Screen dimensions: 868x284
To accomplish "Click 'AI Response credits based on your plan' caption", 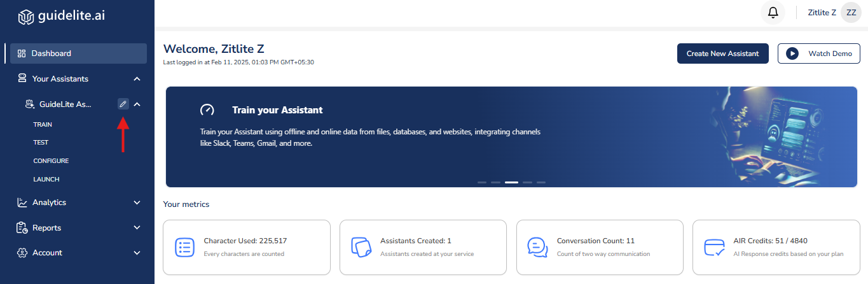I will click(x=789, y=254).
